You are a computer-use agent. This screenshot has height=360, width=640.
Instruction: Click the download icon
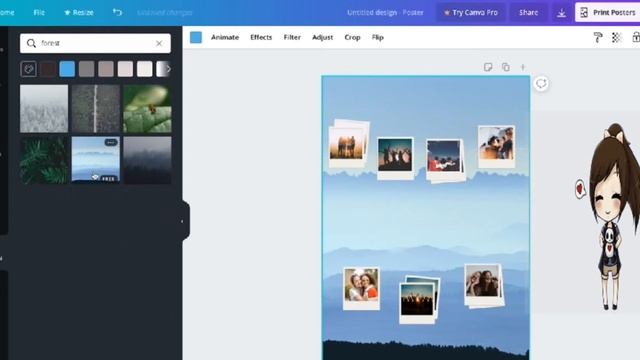coord(562,13)
